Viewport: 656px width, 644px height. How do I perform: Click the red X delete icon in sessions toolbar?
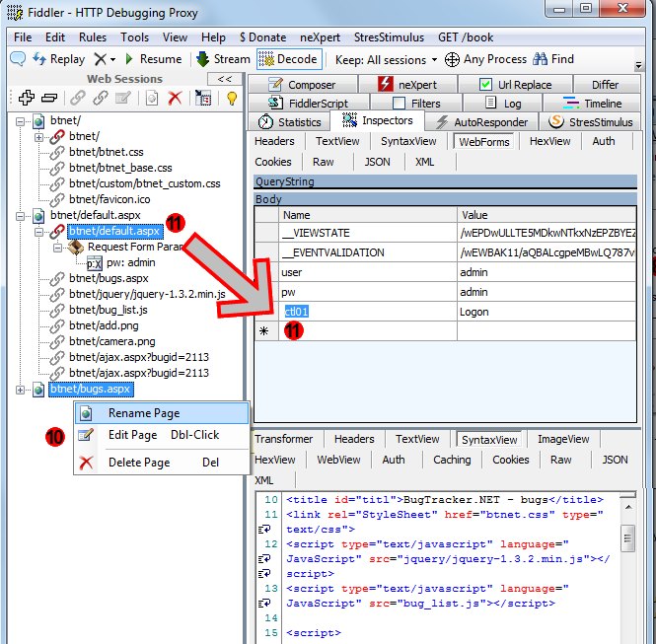click(x=175, y=99)
